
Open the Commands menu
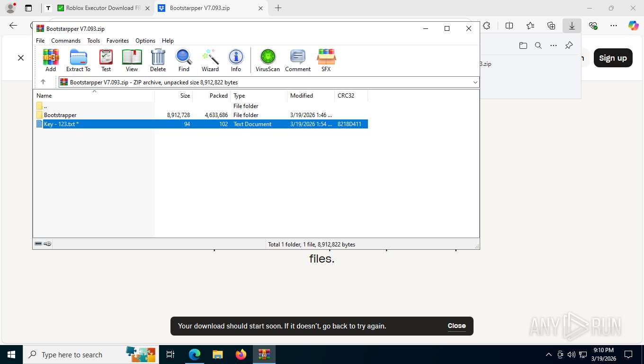click(66, 41)
